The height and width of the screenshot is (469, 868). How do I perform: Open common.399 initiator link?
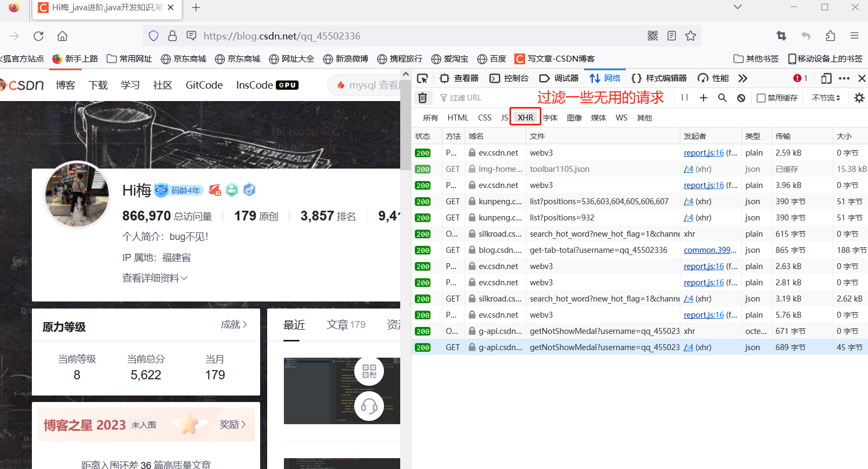click(710, 250)
